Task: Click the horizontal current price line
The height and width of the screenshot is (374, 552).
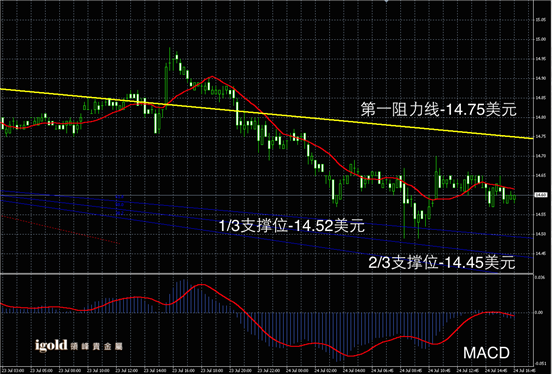Action: [x=266, y=195]
